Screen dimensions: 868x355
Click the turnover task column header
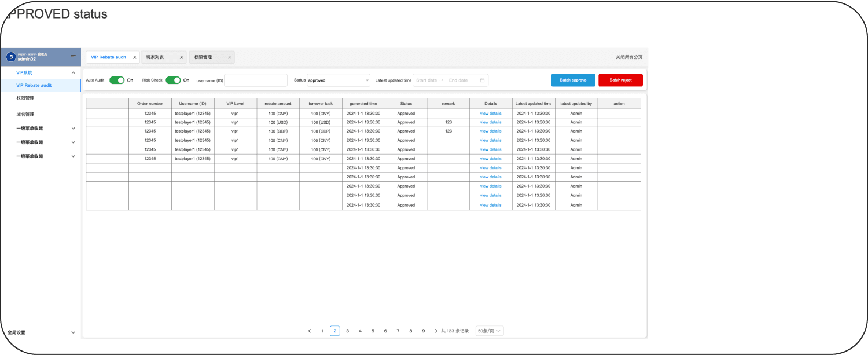321,103
